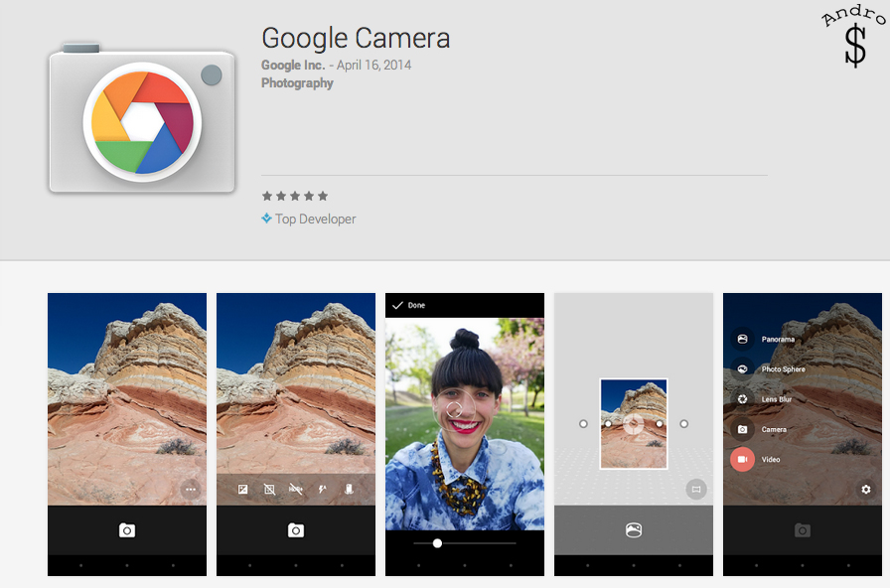Open the settings gear in mode menu screenshot
Viewport: 890px width, 588px height.
click(x=866, y=489)
